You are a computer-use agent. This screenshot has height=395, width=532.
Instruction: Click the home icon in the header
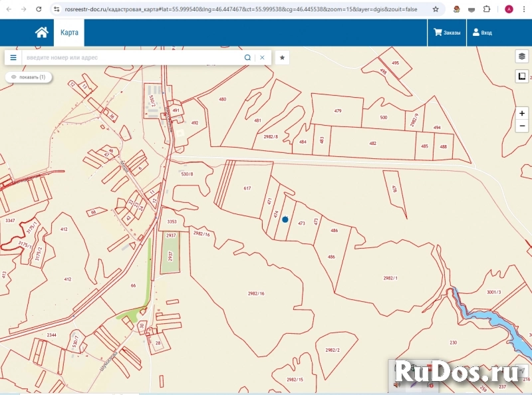click(x=41, y=33)
